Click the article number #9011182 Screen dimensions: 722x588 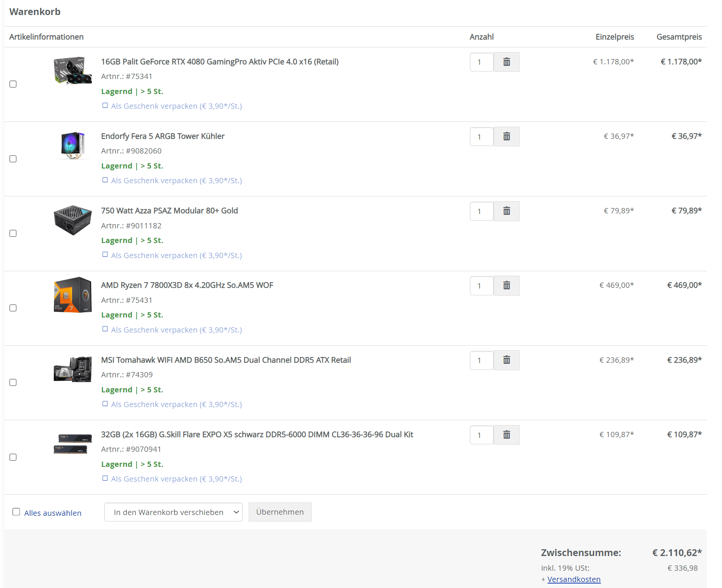tap(144, 226)
